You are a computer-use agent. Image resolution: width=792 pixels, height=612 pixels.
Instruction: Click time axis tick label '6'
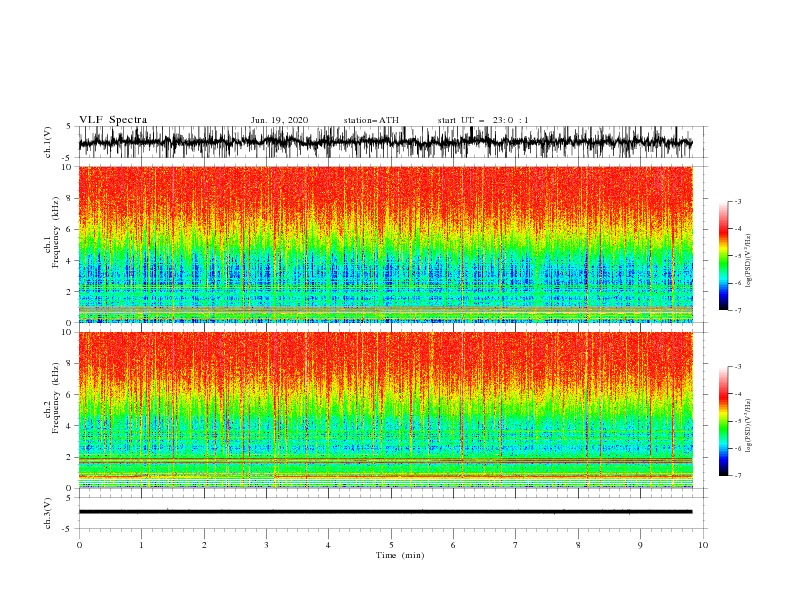click(x=453, y=545)
